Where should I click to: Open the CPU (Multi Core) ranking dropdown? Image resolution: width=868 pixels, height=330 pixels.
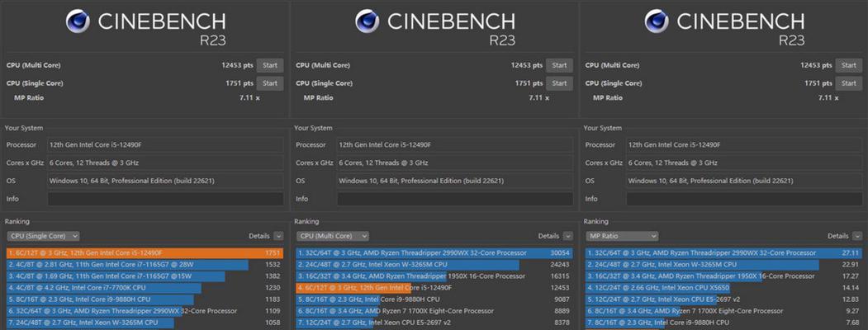click(x=333, y=236)
